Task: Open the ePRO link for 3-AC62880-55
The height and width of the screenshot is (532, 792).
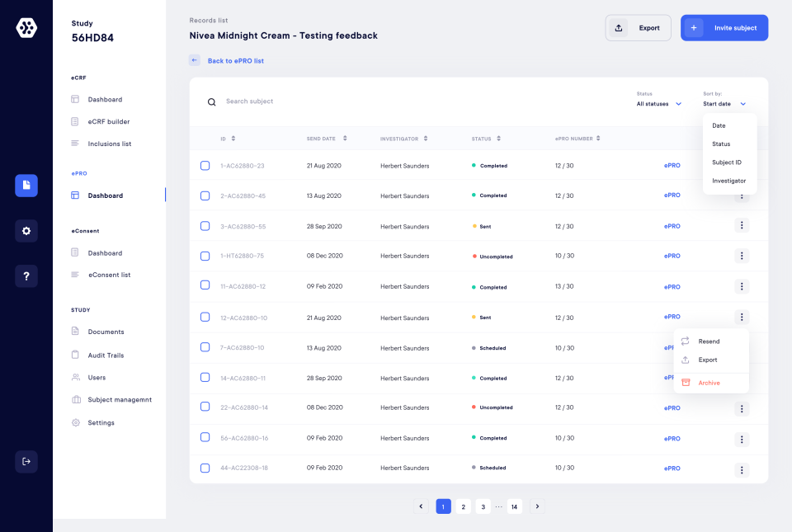Action: [x=672, y=225]
